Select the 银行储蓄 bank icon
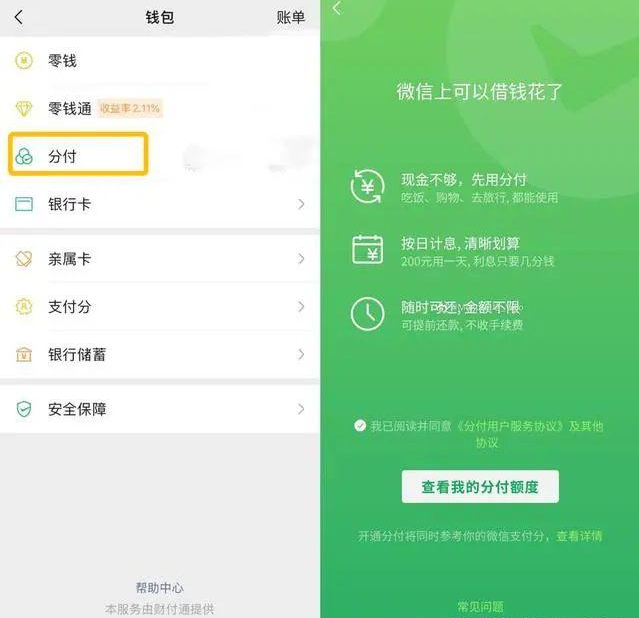Image resolution: width=639 pixels, height=618 pixels. pyautogui.click(x=24, y=354)
